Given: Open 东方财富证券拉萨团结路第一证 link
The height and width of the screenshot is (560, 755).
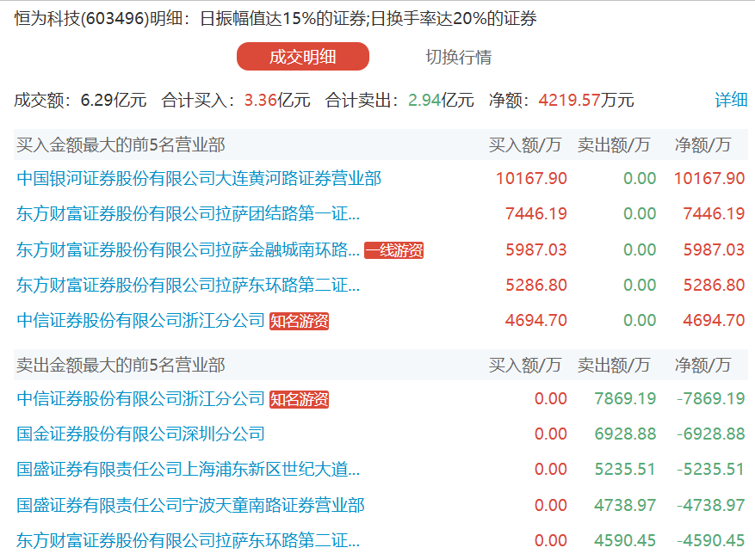Looking at the screenshot, I should pos(189,213).
